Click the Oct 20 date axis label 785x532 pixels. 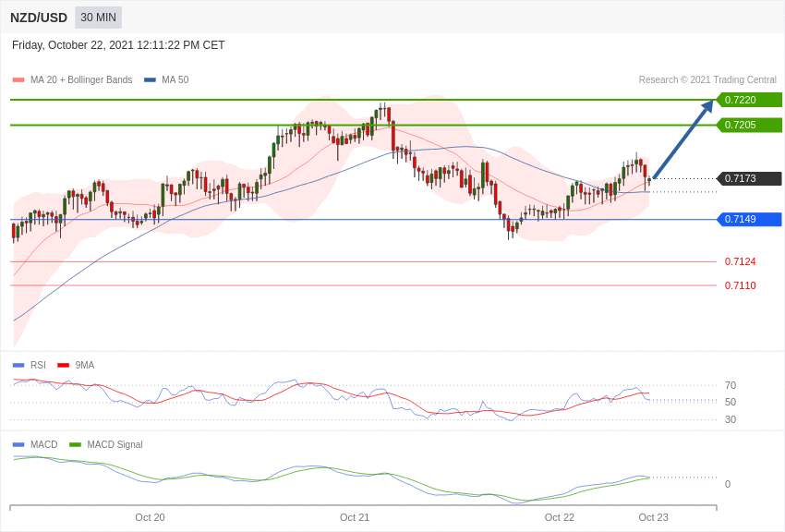coord(150,517)
